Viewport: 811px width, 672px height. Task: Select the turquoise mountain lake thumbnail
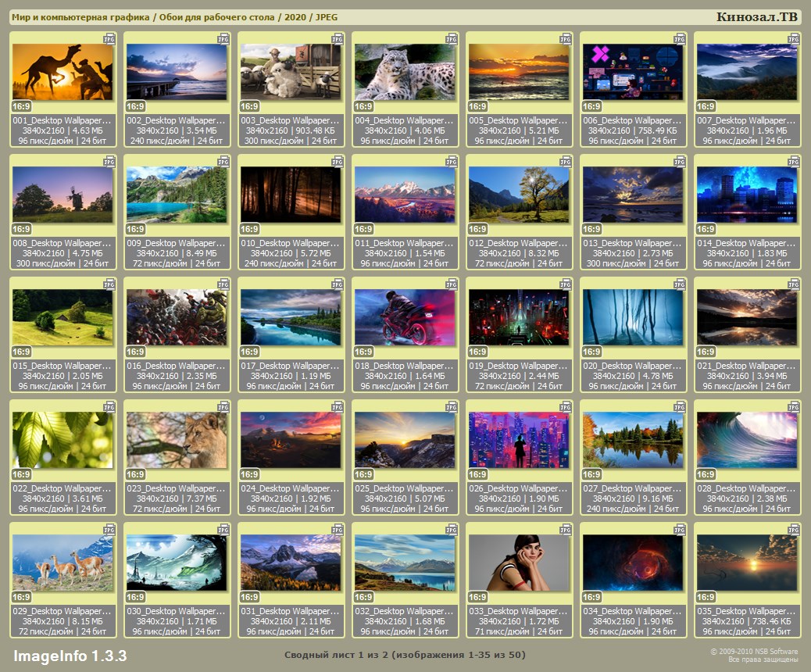[177, 195]
